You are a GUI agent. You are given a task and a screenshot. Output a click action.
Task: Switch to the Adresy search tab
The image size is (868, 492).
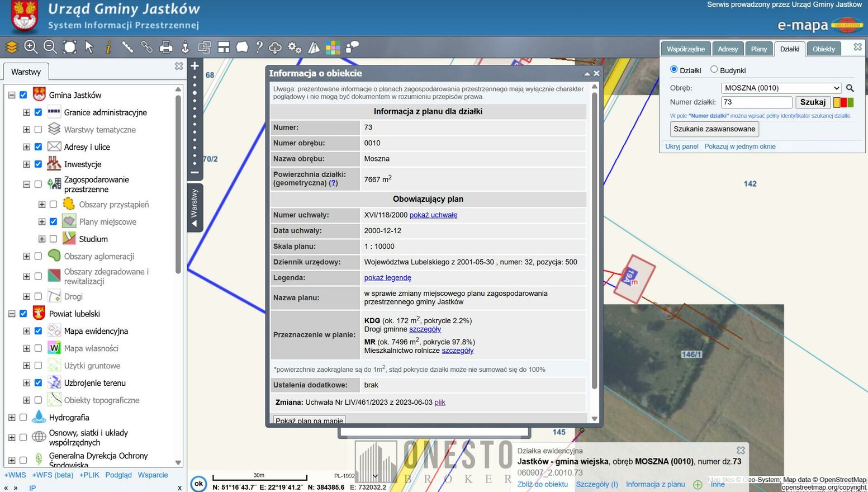(728, 49)
